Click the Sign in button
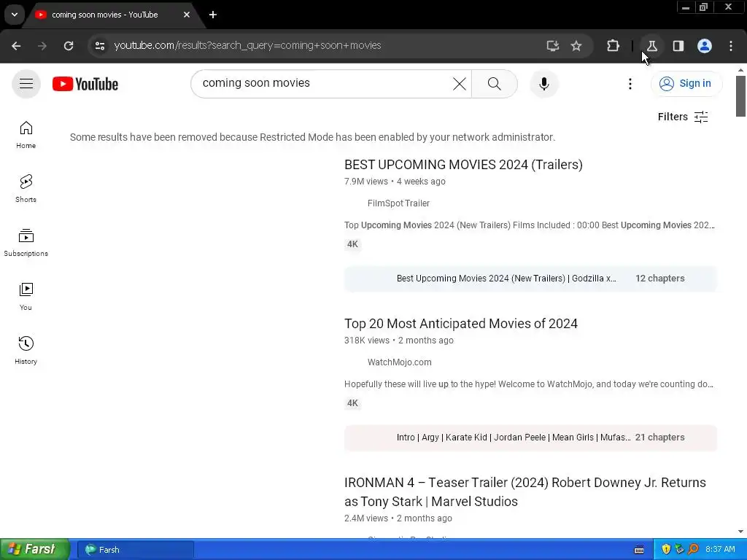 686,84
